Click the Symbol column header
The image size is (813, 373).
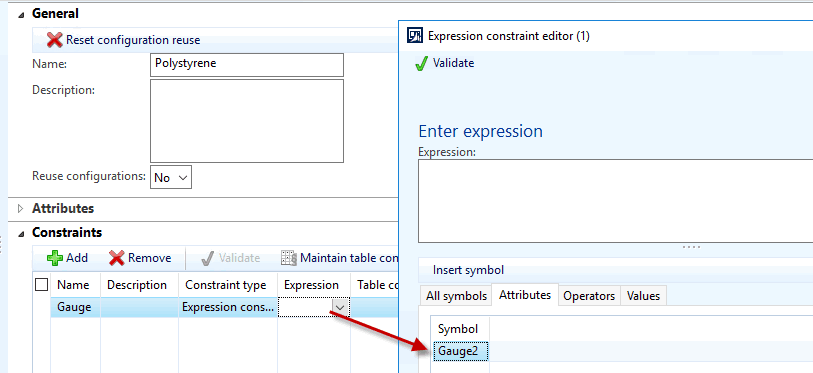click(458, 329)
